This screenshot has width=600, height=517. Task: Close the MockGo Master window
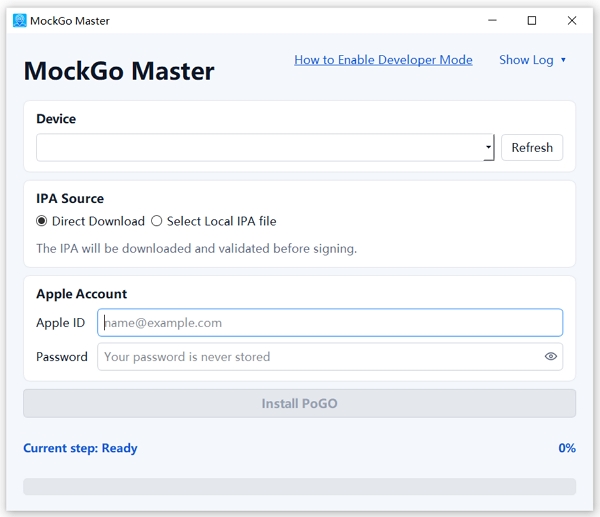(x=572, y=20)
